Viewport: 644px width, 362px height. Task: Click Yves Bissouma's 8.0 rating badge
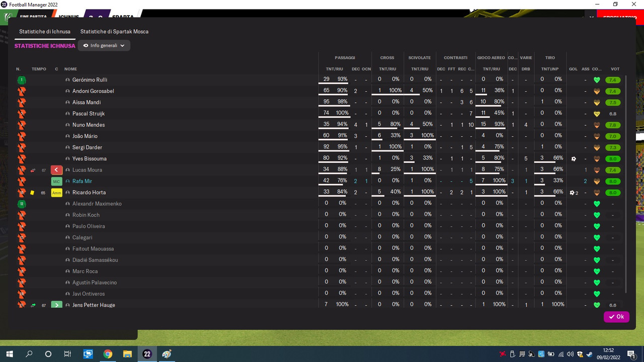click(x=613, y=159)
